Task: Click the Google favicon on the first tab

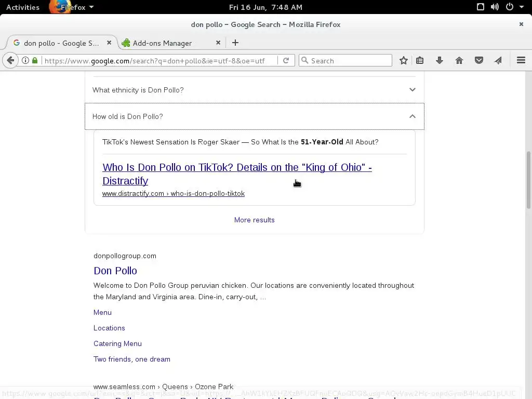Action: point(16,43)
